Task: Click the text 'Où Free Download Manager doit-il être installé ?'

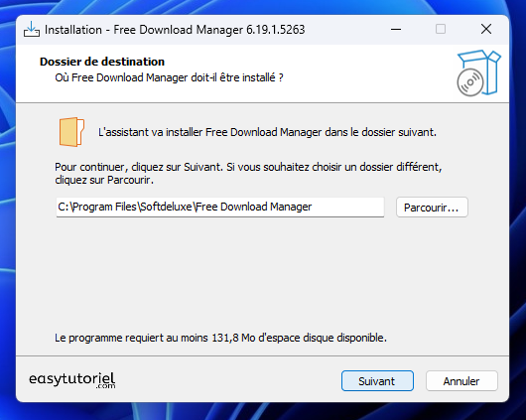Action: click(x=169, y=77)
